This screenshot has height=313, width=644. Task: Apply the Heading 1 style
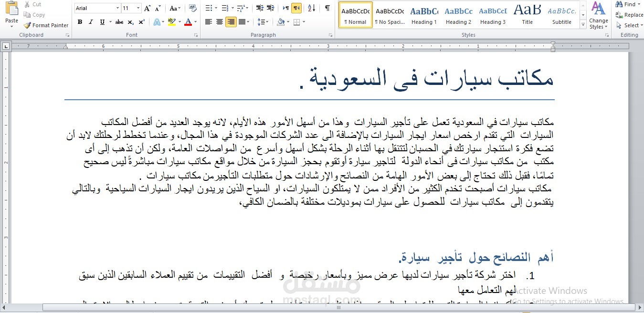click(424, 15)
